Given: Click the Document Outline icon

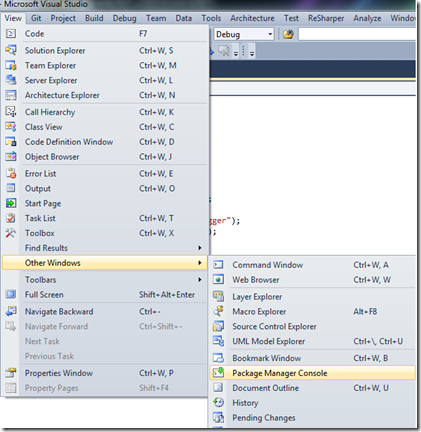Looking at the screenshot, I should (218, 388).
